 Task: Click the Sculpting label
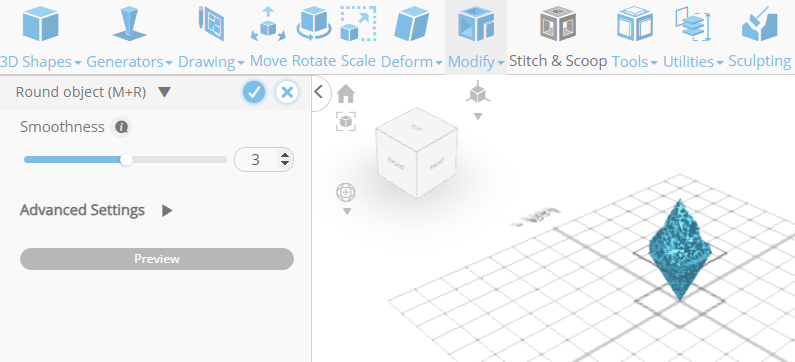tap(760, 61)
